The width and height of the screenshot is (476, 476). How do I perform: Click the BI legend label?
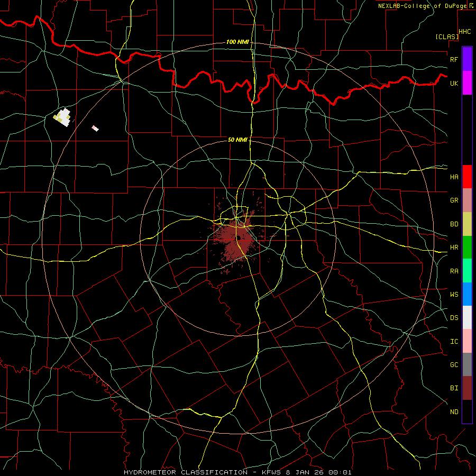coord(454,388)
